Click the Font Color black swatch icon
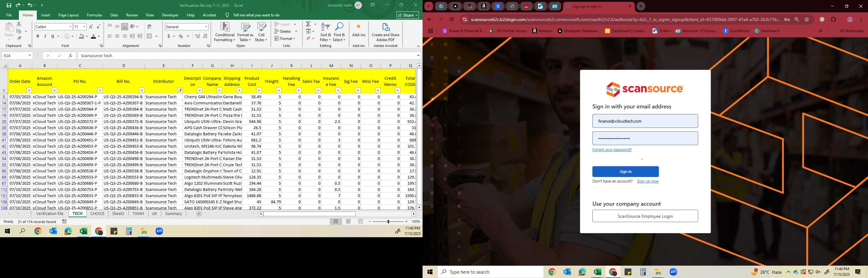Viewport: 868px width, 278px height. 93,36
